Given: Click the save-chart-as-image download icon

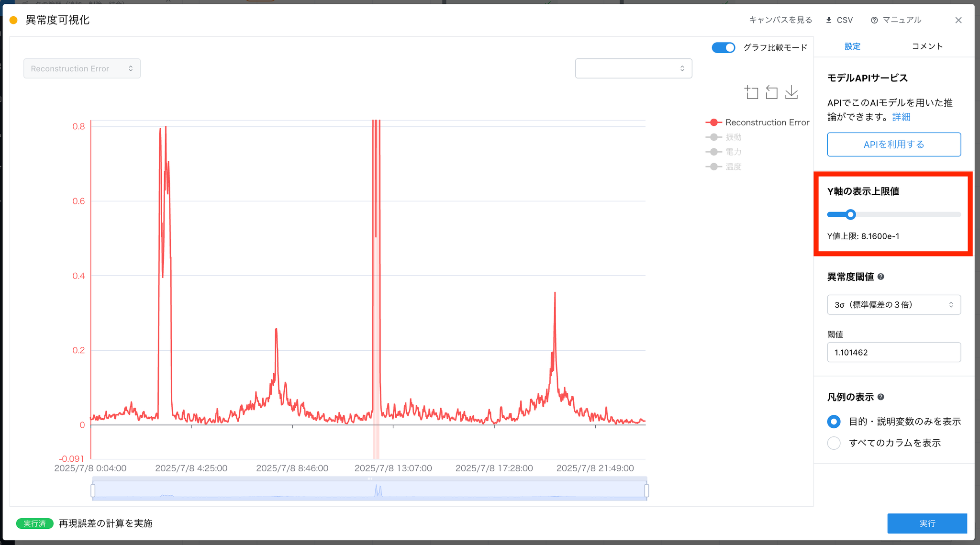Looking at the screenshot, I should pos(791,92).
